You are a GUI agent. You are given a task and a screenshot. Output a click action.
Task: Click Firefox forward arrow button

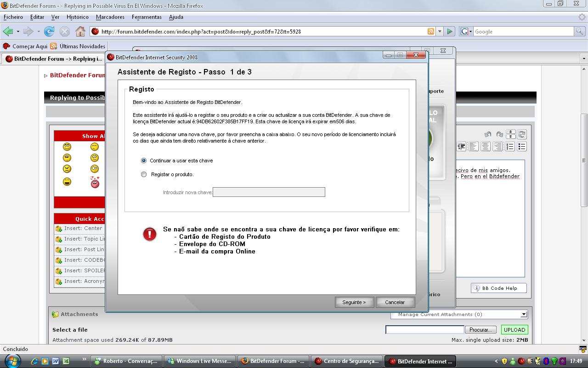click(x=28, y=31)
